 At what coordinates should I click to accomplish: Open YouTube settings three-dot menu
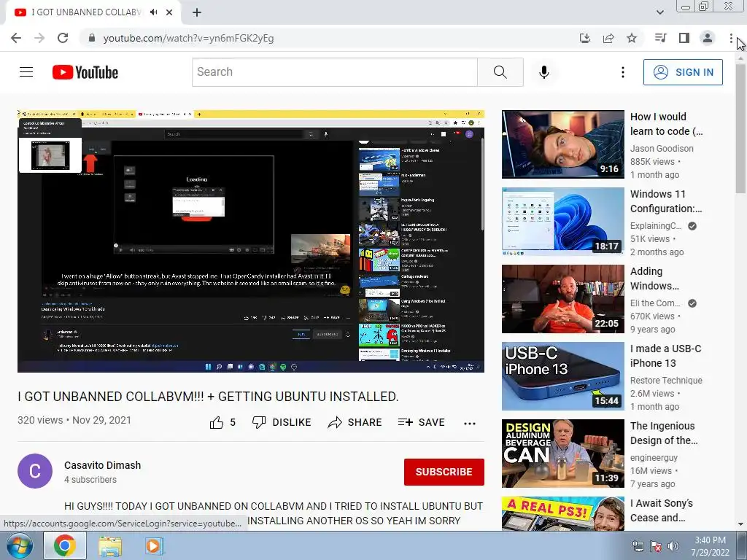coord(623,72)
